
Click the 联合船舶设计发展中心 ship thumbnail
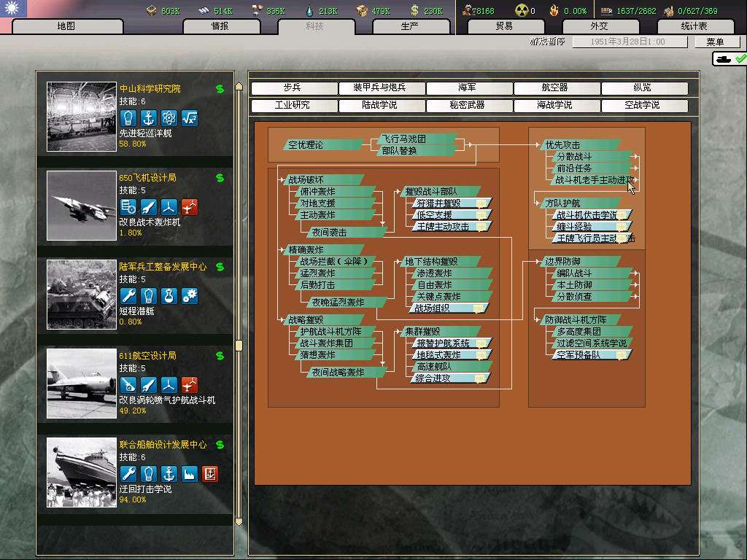(82, 472)
